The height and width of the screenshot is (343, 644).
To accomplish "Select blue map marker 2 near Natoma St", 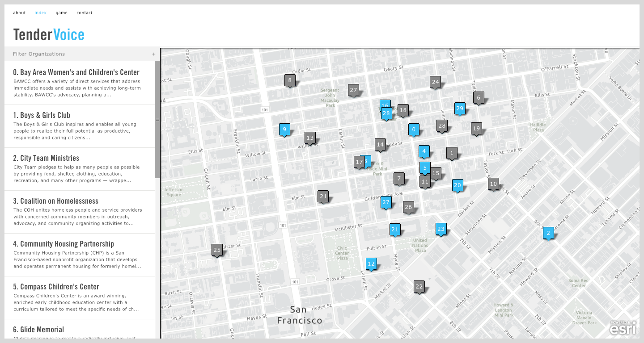I will (x=548, y=233).
